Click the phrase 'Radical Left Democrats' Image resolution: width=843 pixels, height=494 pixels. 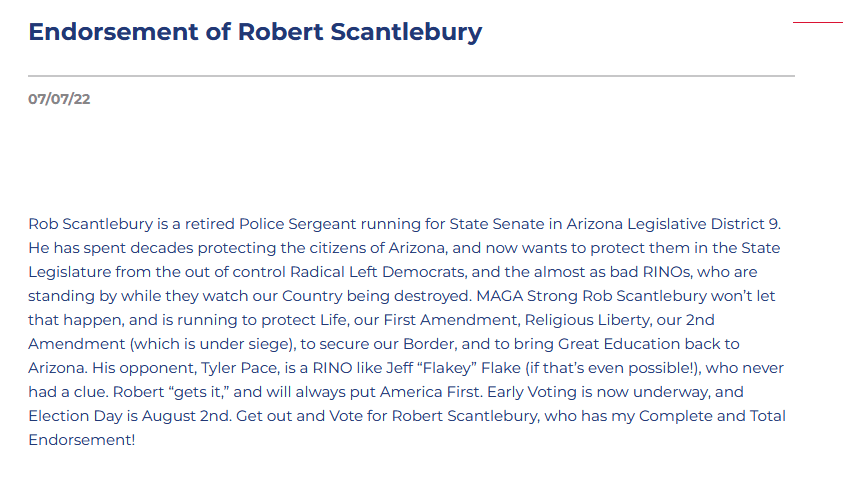tap(377, 272)
